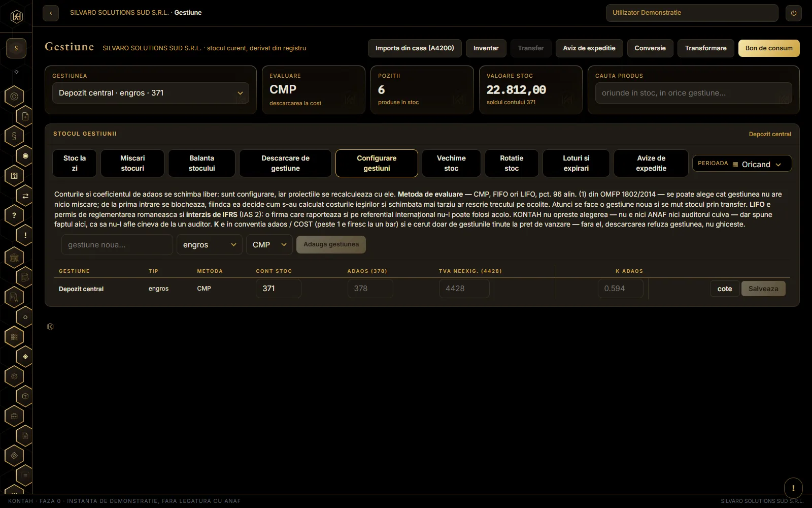This screenshot has width=812, height=508.
Task: Click the 'Cont stoc' field showing 371
Action: 279,289
